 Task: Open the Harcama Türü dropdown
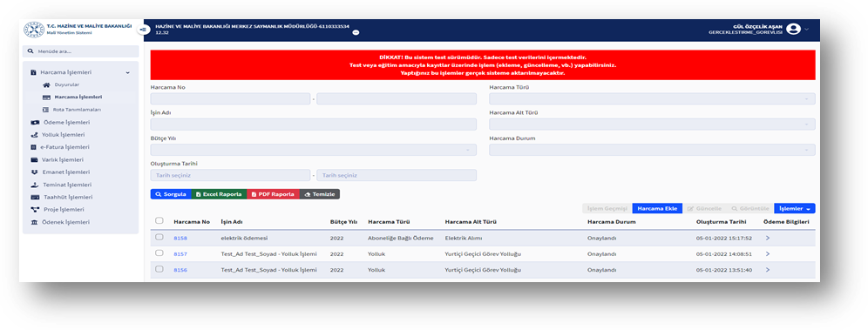652,99
